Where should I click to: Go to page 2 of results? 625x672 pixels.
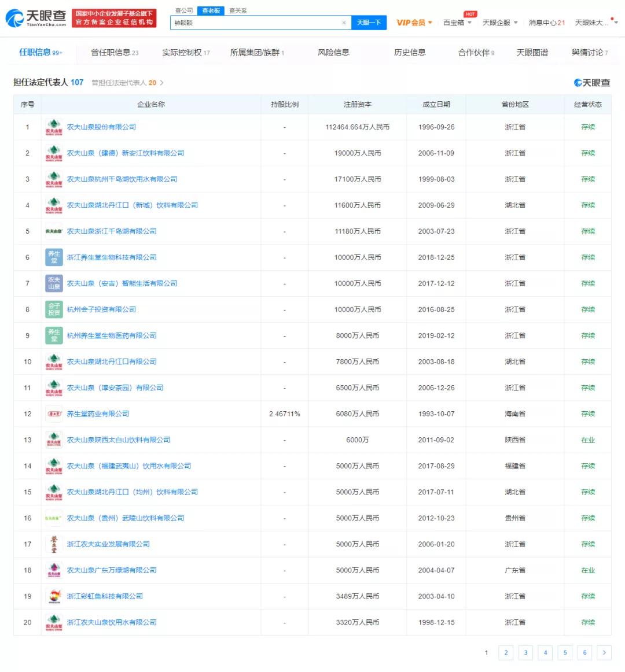tap(506, 652)
